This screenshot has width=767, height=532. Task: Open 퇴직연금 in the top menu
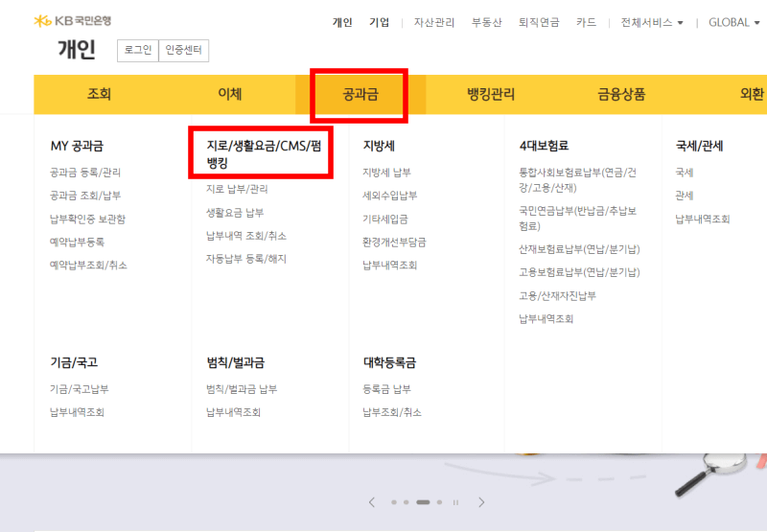point(539,22)
